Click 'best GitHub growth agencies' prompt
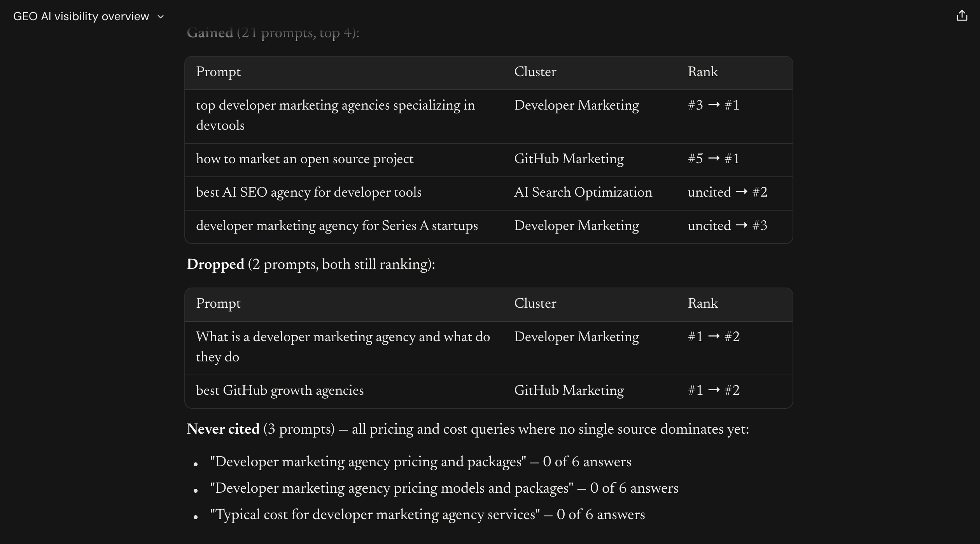This screenshot has height=544, width=980. pyautogui.click(x=280, y=390)
